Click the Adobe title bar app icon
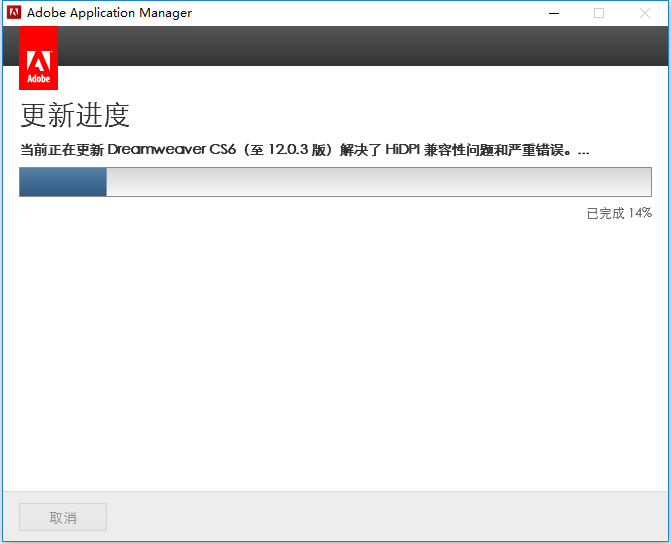This screenshot has height=544, width=671. coord(14,12)
